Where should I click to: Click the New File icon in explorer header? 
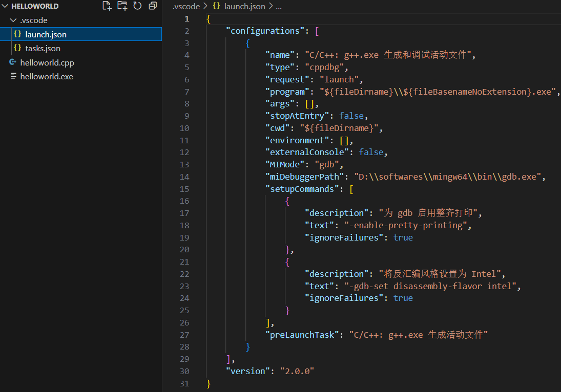pyautogui.click(x=107, y=6)
